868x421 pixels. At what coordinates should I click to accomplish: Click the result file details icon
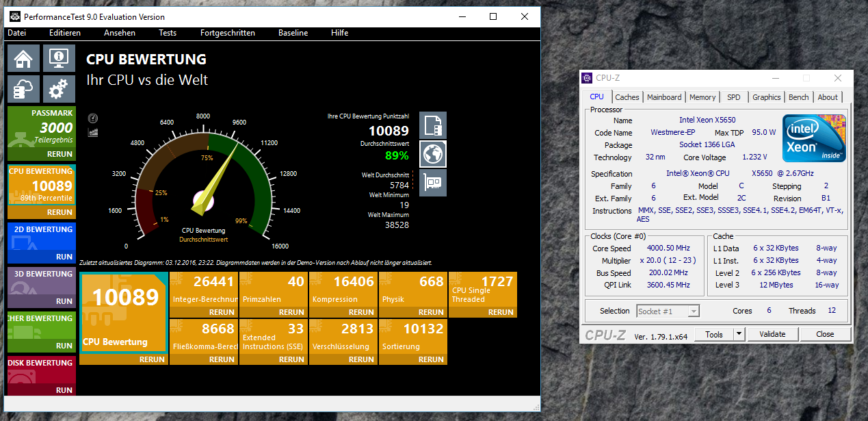point(432,125)
